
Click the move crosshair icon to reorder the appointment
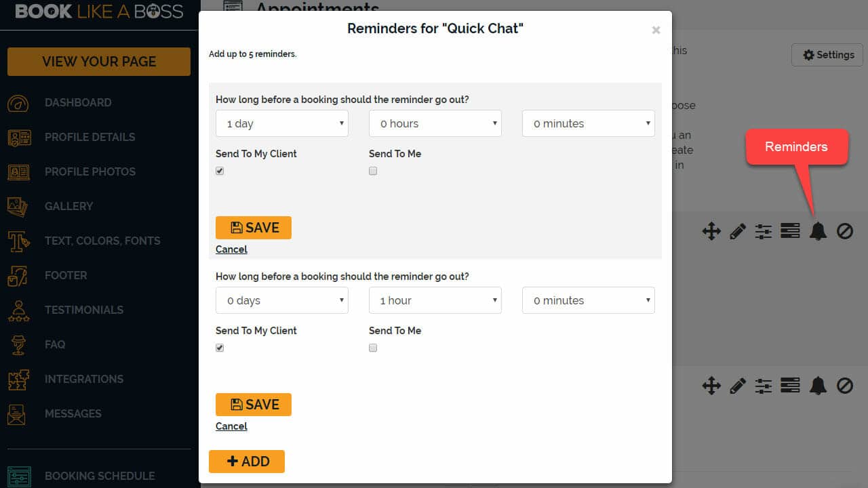[711, 231]
